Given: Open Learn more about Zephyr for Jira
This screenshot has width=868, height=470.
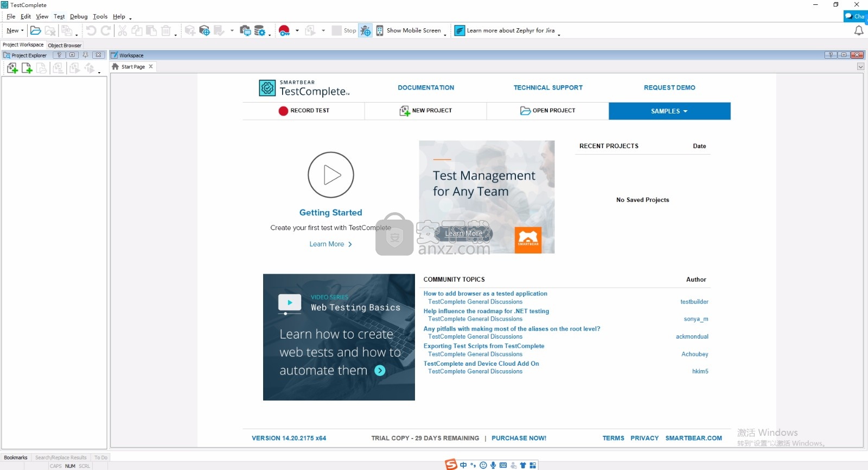Looking at the screenshot, I should tap(505, 30).
